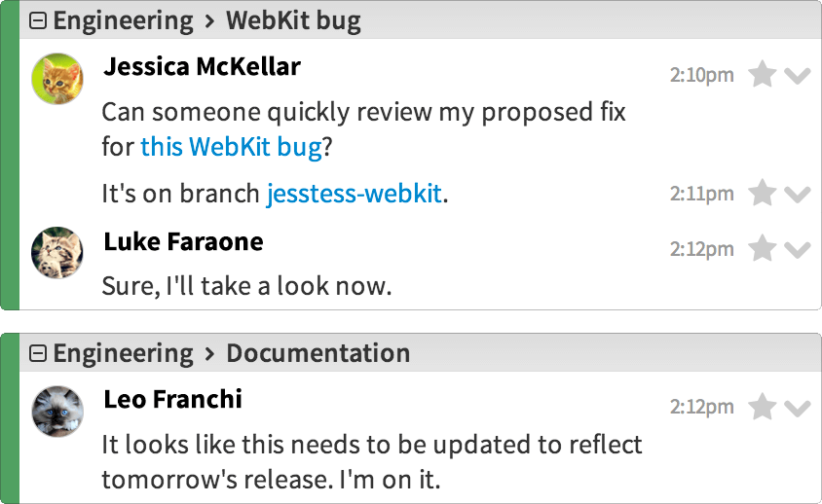The width and height of the screenshot is (822, 504).
Task: Open message menu chevron for Luke Faraone's message
Action: (x=798, y=250)
